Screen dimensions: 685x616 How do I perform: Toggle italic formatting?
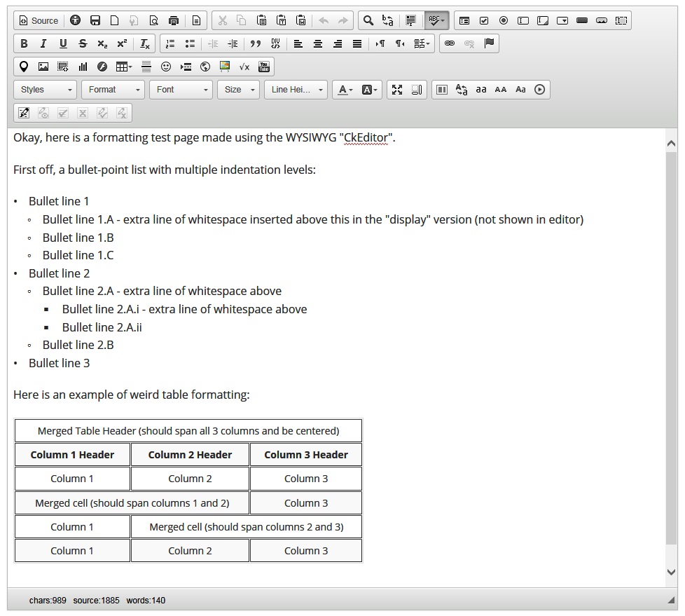tap(43, 43)
